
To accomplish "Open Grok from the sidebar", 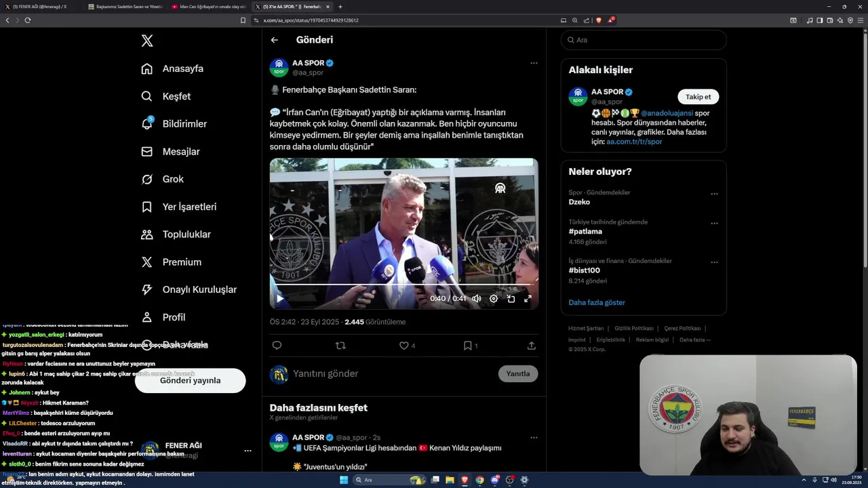I will pyautogui.click(x=162, y=179).
